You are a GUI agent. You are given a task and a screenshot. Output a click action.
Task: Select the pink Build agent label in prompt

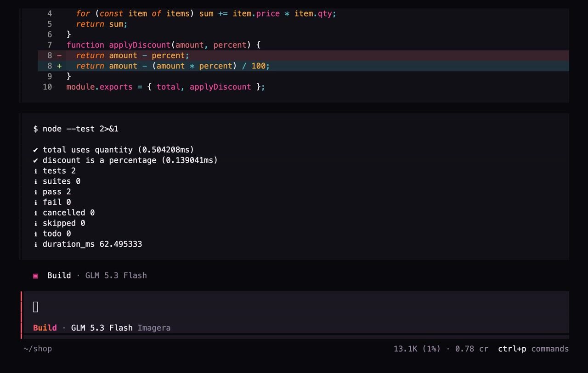click(x=45, y=328)
